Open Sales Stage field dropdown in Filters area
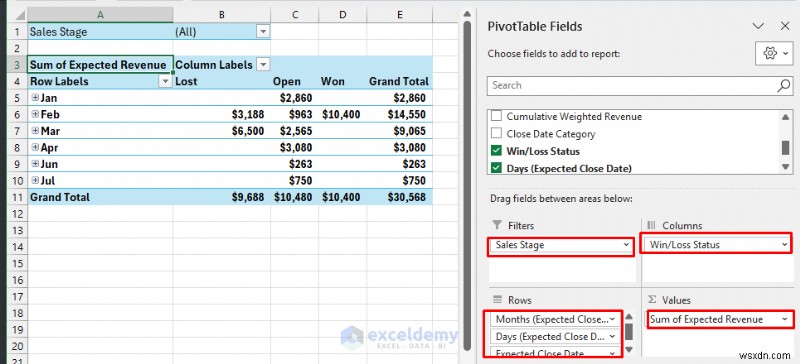This screenshot has height=364, width=800. coord(626,245)
